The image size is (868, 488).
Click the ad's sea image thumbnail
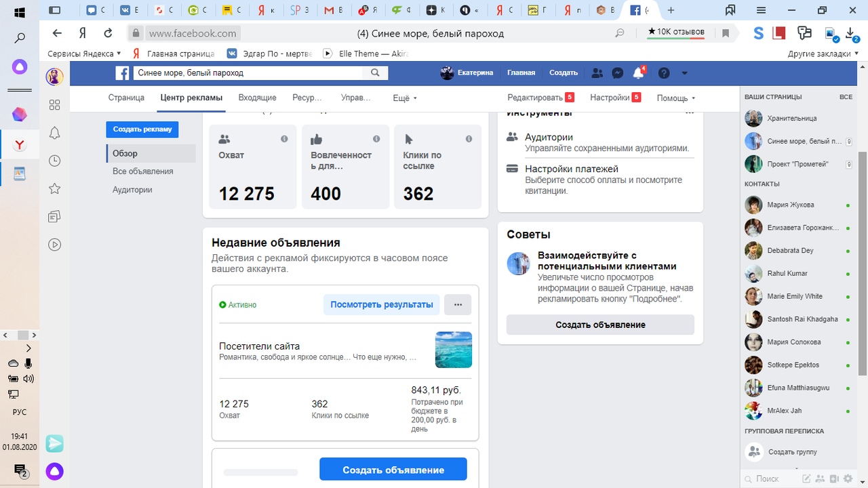coord(454,350)
